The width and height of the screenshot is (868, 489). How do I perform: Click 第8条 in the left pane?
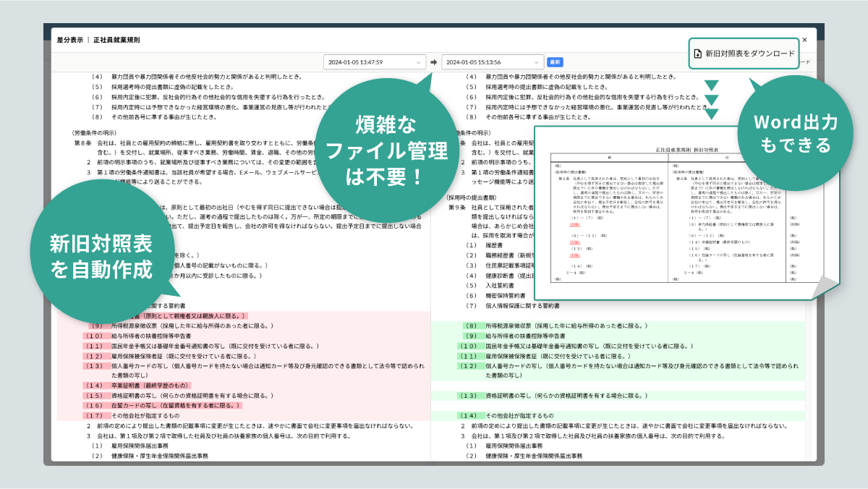[x=82, y=143]
